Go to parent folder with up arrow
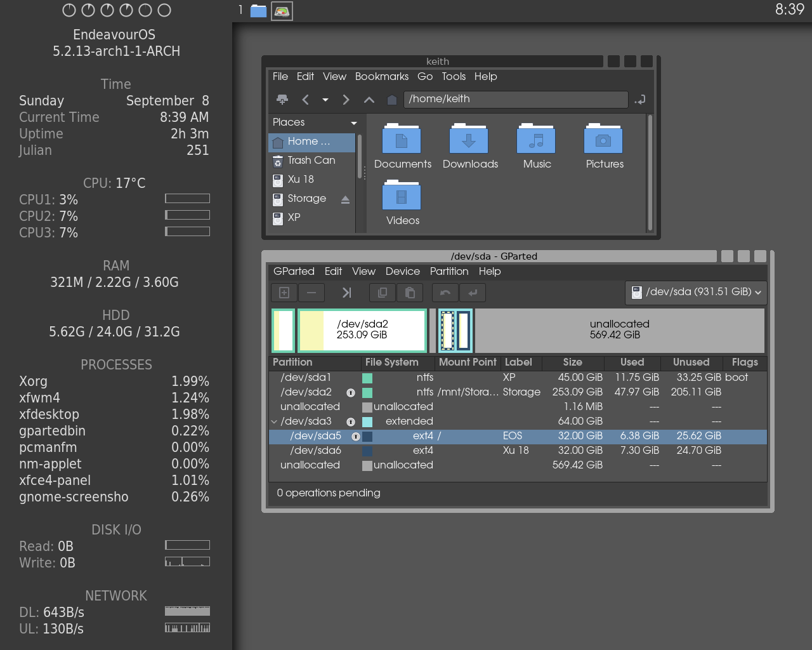The height and width of the screenshot is (650, 812). (369, 100)
